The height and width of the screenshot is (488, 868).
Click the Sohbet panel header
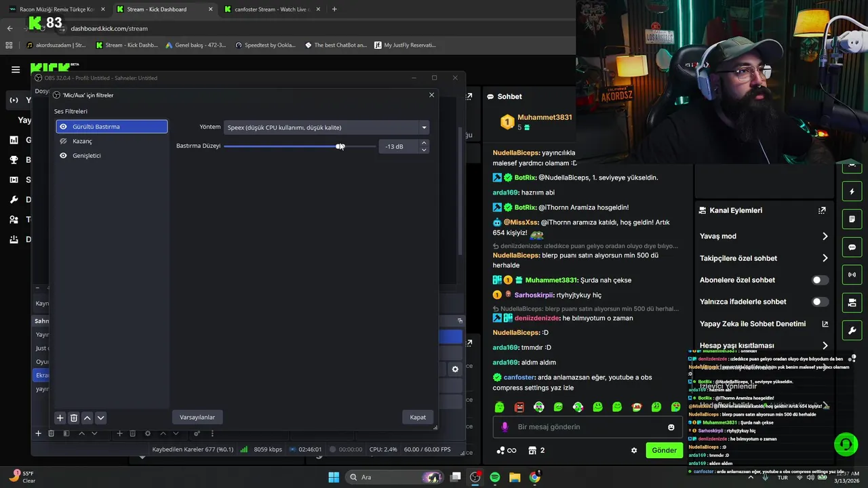coord(505,96)
